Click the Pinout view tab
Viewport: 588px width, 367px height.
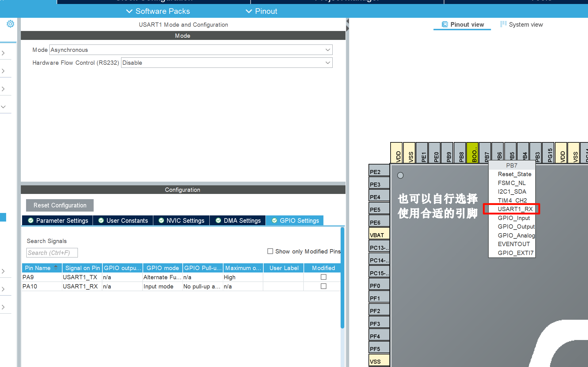462,25
